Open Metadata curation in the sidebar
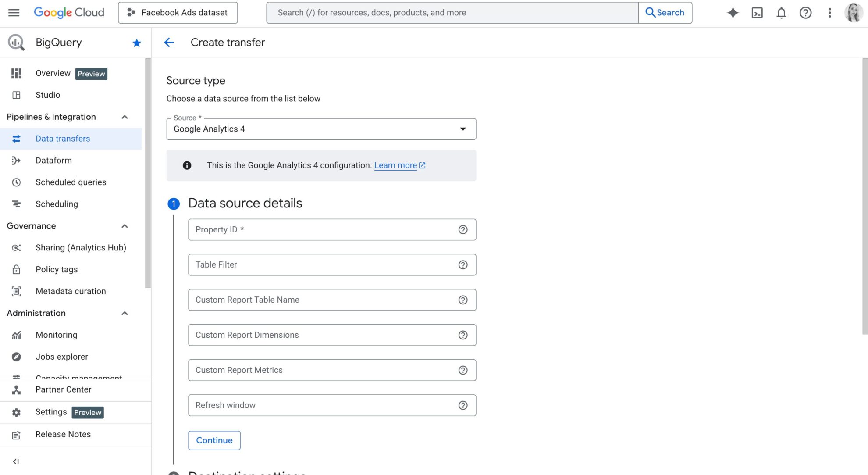This screenshot has width=868, height=475. coord(71,291)
